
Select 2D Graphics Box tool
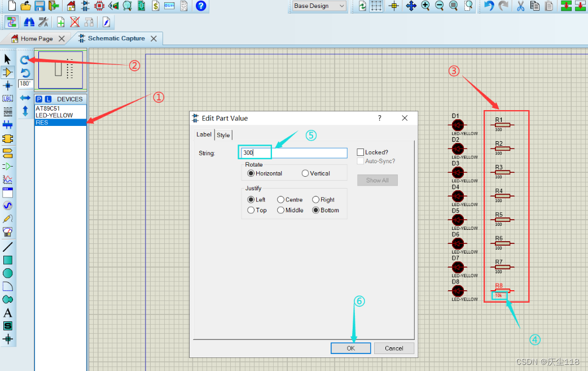click(x=7, y=260)
